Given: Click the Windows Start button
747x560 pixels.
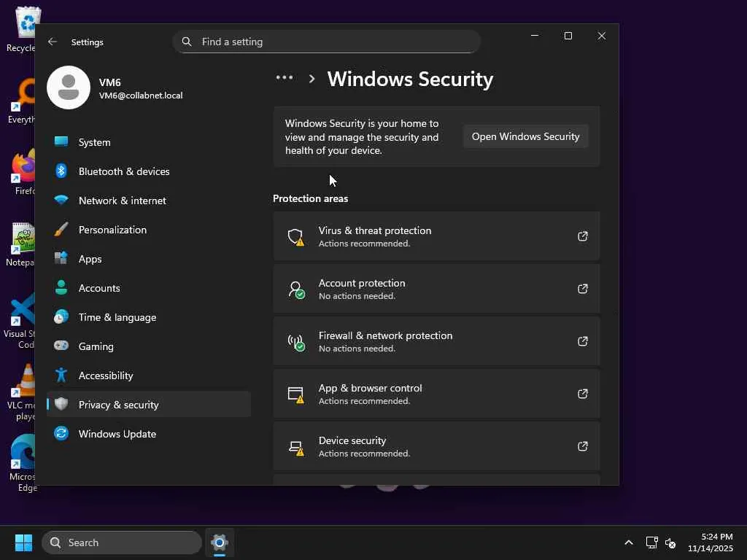Looking at the screenshot, I should [23, 542].
